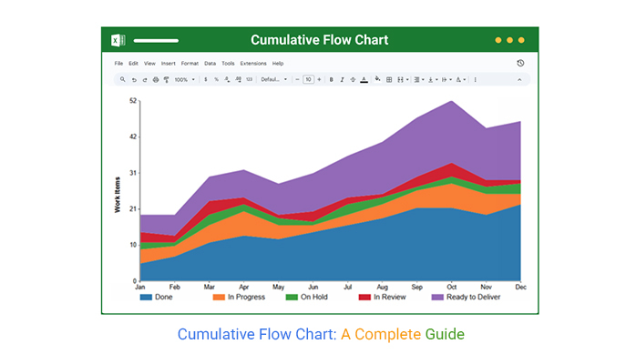
Task: Click the increase font size plus button
Action: [x=319, y=80]
